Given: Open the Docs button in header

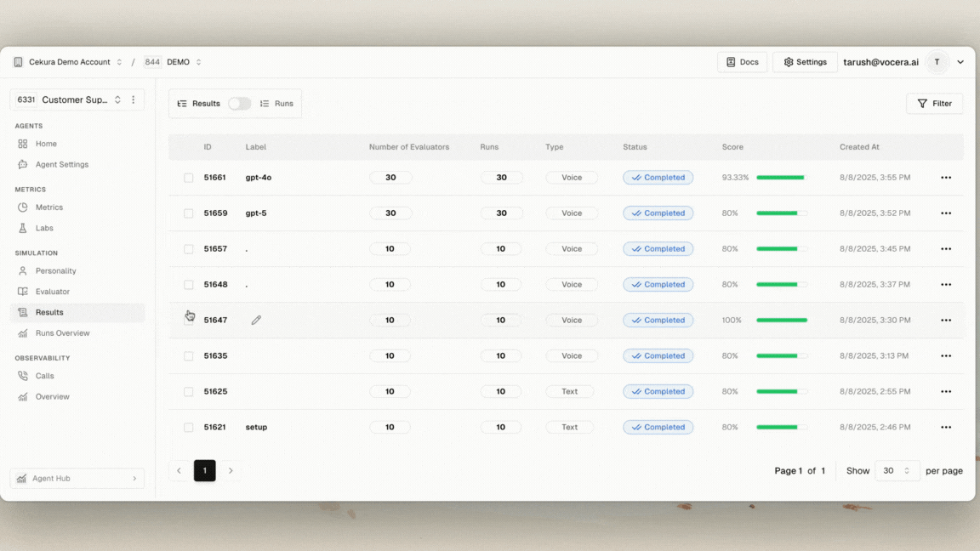Looking at the screenshot, I should click(x=742, y=62).
